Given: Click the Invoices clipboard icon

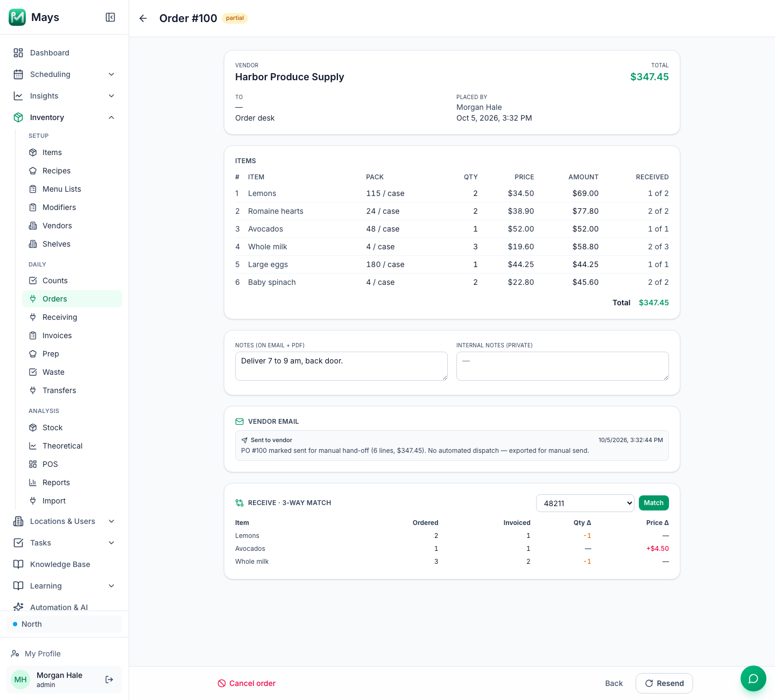Looking at the screenshot, I should pos(33,335).
